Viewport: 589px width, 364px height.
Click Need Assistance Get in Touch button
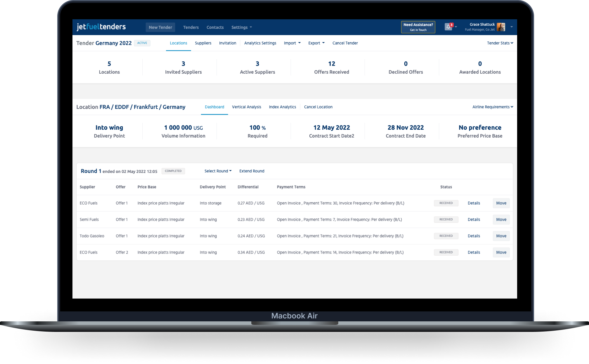click(x=418, y=27)
